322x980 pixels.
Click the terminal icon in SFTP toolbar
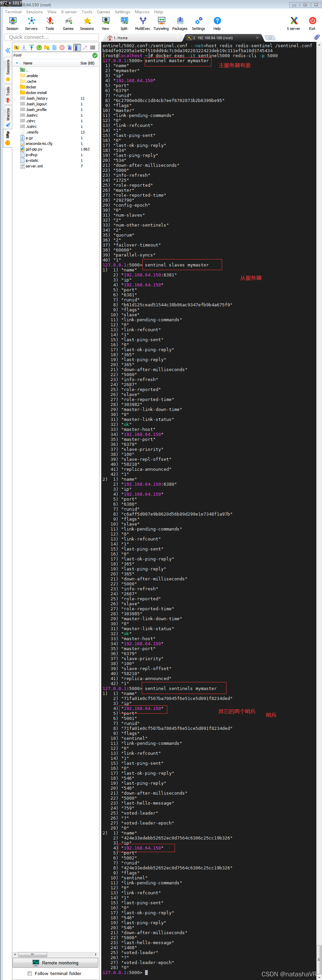tap(92, 48)
